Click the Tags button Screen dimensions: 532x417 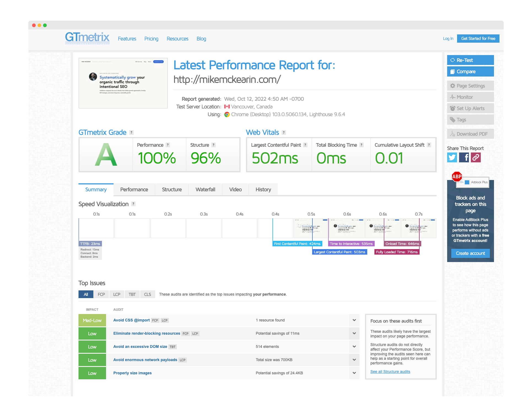tap(470, 119)
